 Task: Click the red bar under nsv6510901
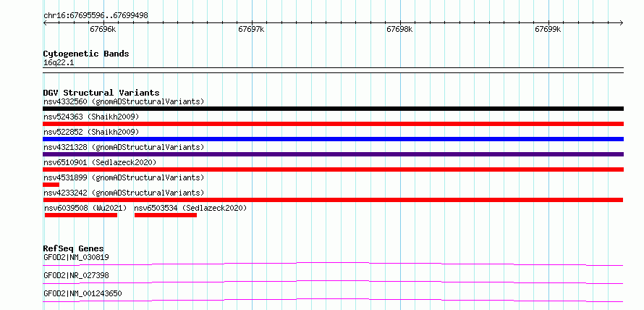tap(333, 169)
